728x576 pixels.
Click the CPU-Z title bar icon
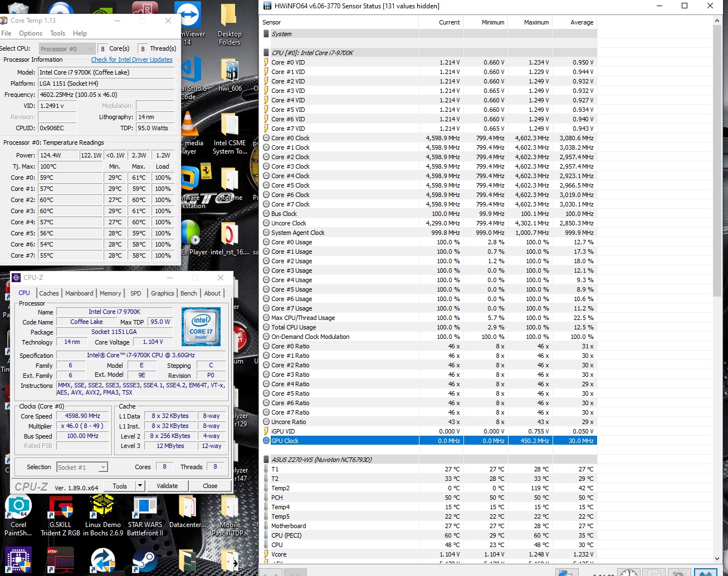click(x=16, y=277)
